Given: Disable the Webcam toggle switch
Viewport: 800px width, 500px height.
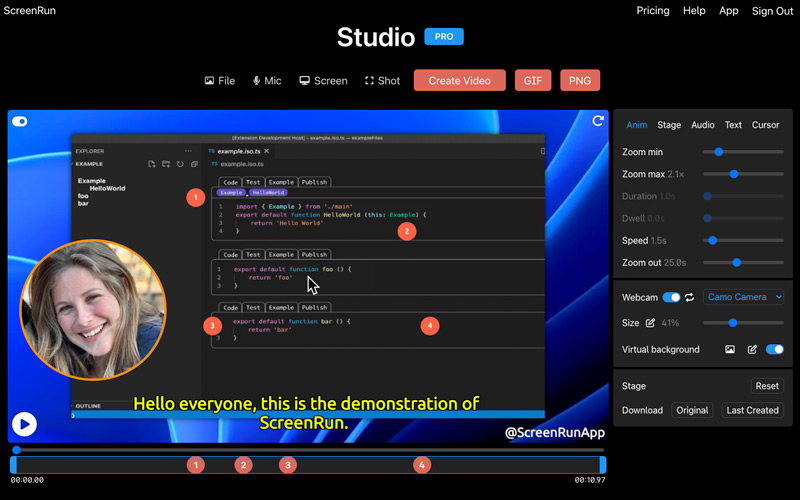Looking at the screenshot, I should [671, 297].
